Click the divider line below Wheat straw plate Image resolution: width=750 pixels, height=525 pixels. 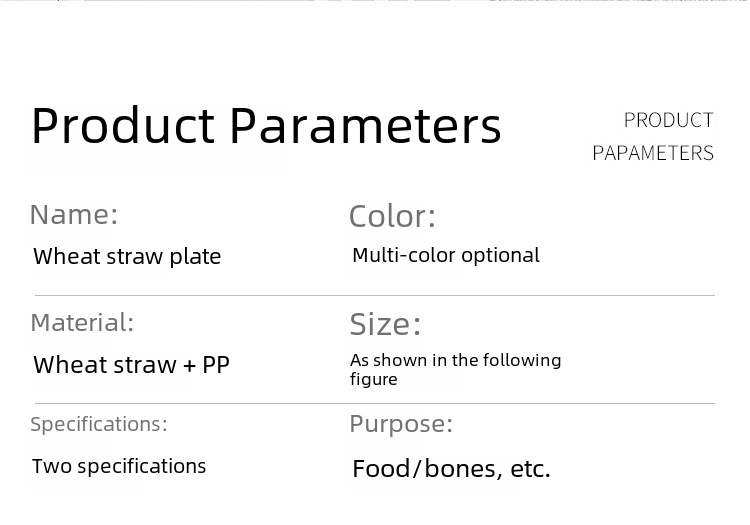(375, 295)
